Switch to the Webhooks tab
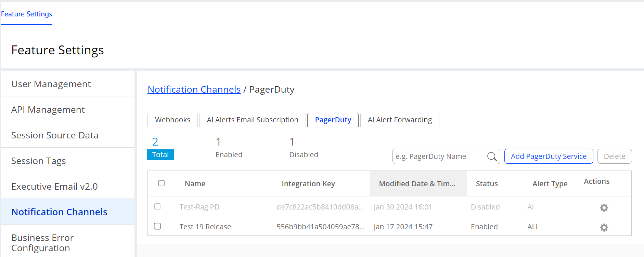644x257 pixels. coord(172,120)
